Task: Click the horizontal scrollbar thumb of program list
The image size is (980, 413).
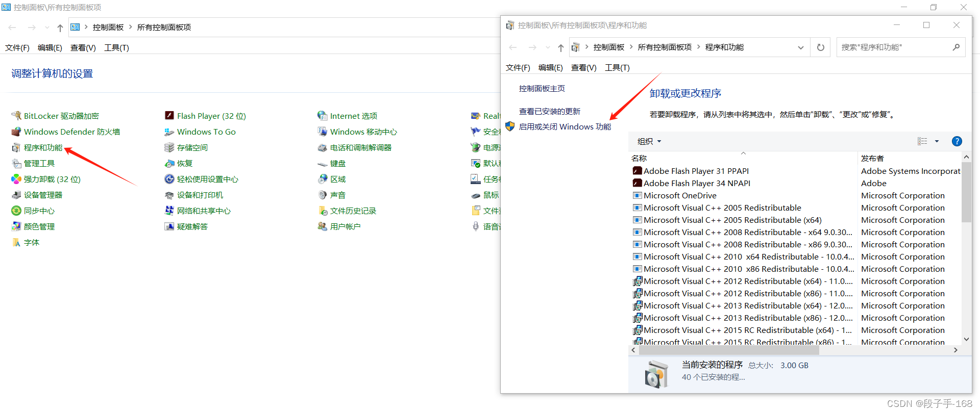Action: tap(729, 350)
